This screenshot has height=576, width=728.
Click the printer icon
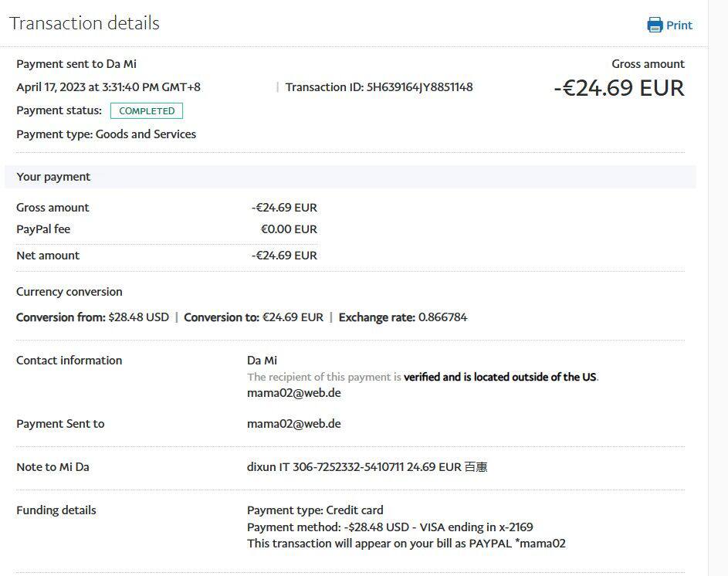coord(655,25)
